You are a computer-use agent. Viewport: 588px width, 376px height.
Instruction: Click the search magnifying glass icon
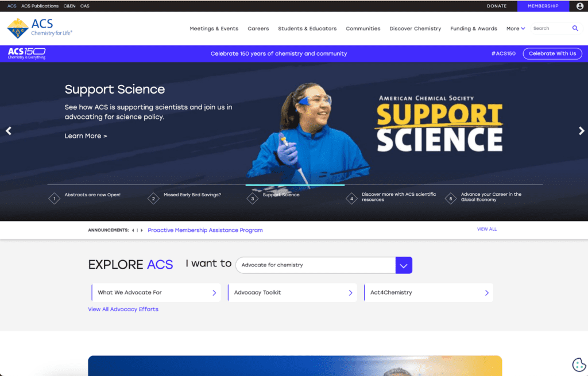point(575,28)
